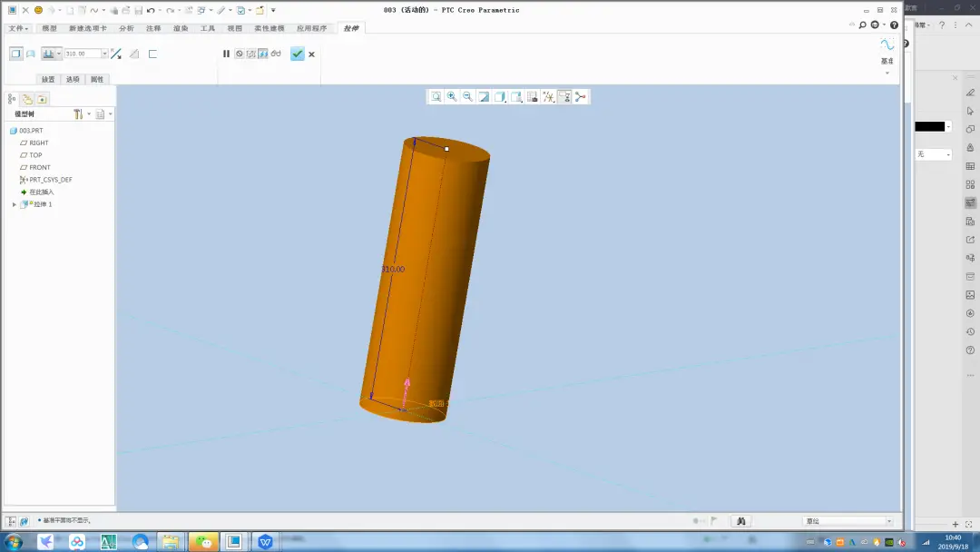Accept the extrude with the green checkmark
Screen dimensions: 980x552
tap(297, 54)
